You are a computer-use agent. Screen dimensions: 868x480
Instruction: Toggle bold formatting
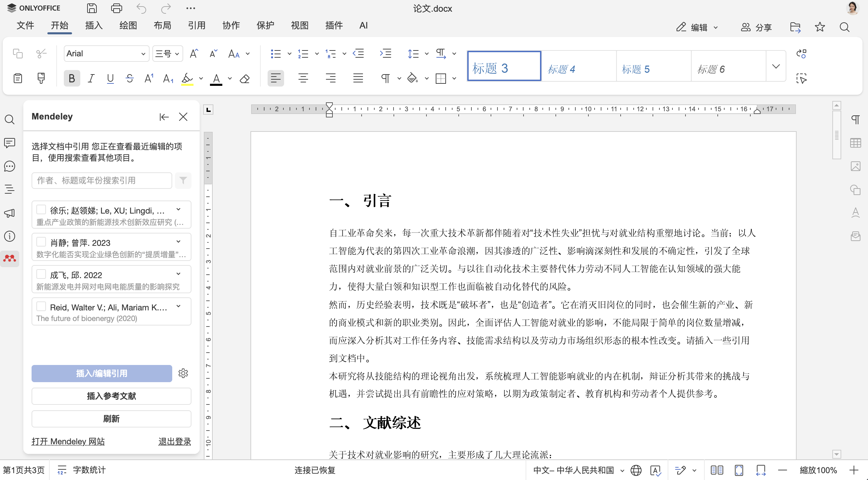coord(72,79)
